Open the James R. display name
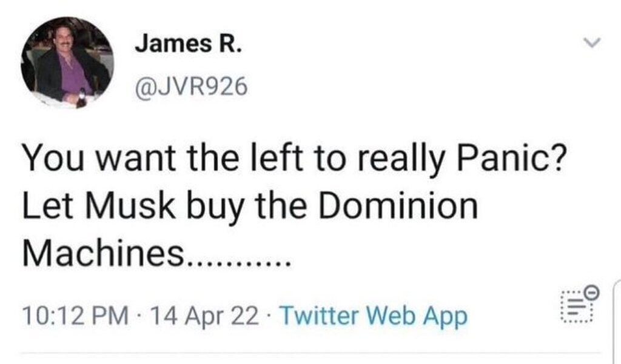This screenshot has width=621, height=364. pos(188,45)
